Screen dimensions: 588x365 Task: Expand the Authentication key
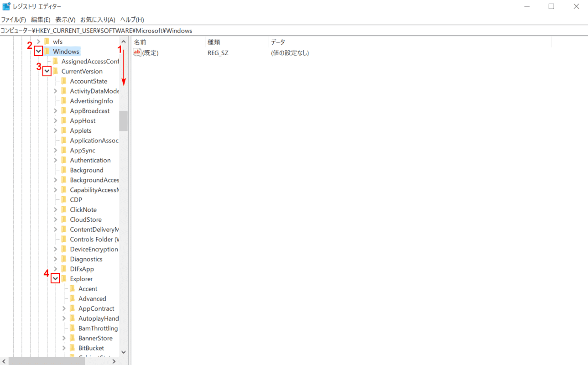[56, 160]
